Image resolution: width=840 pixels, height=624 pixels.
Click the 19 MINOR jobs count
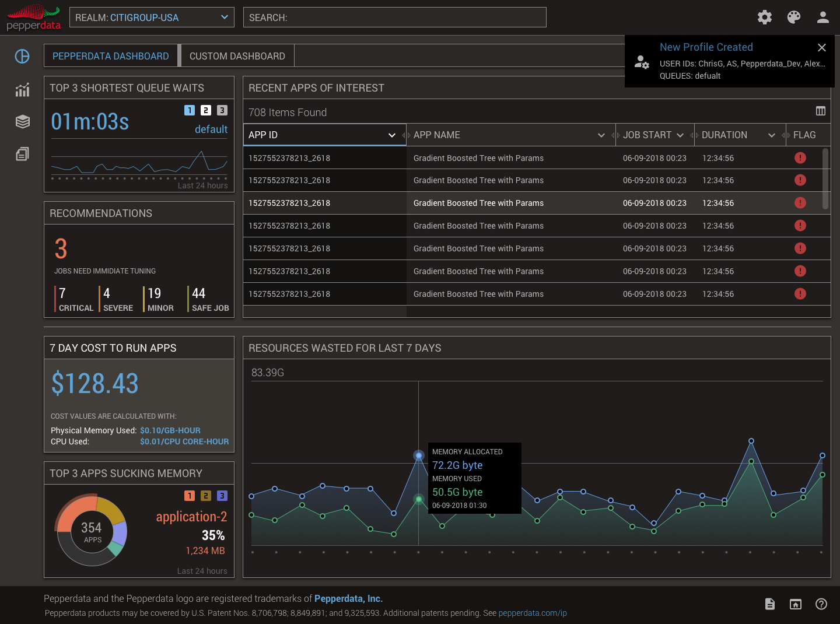pyautogui.click(x=159, y=299)
